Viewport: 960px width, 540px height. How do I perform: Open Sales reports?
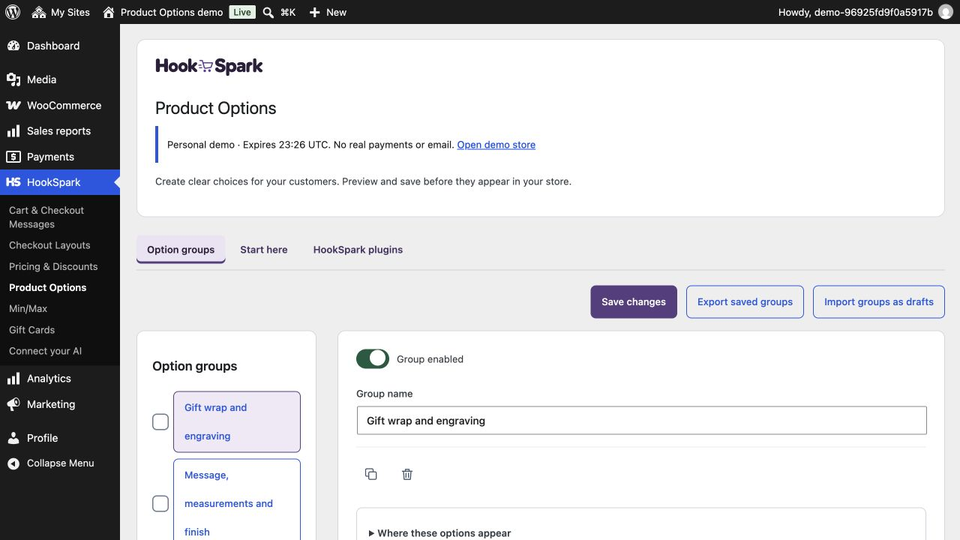(x=59, y=131)
